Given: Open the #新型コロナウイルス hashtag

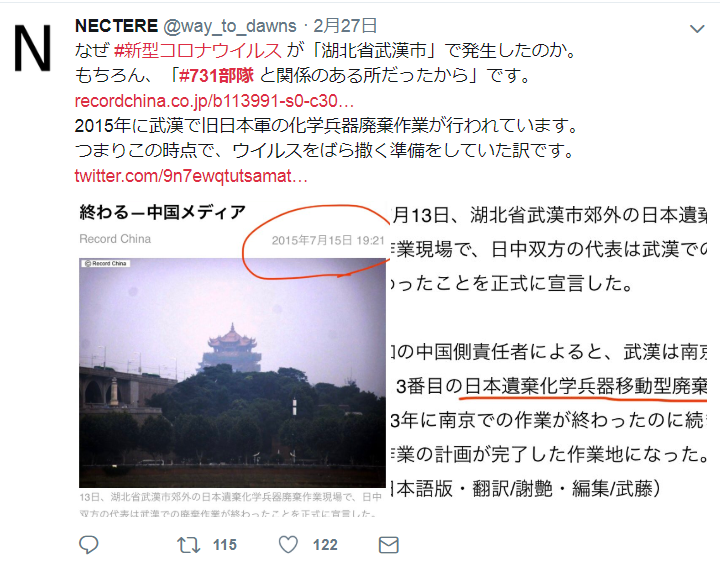Looking at the screenshot, I should [198, 50].
